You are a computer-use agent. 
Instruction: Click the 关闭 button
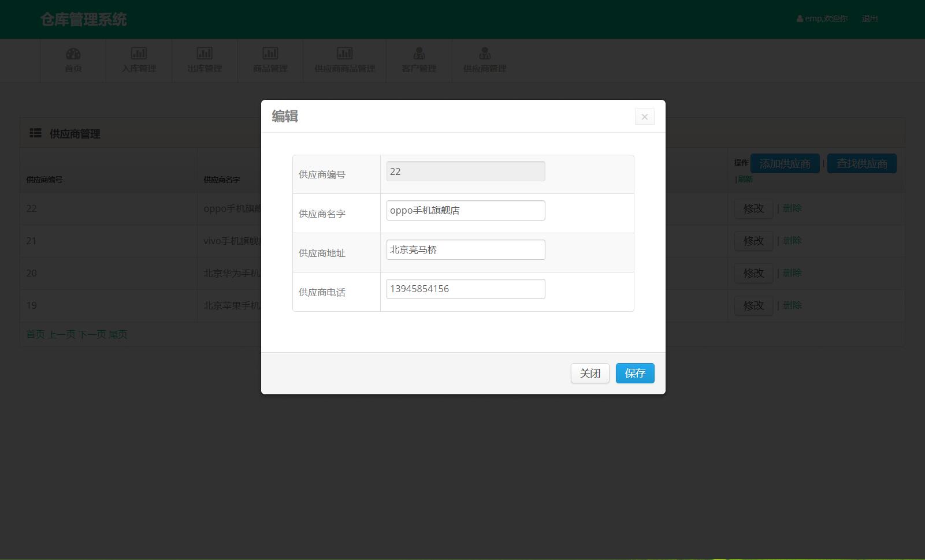click(x=590, y=373)
